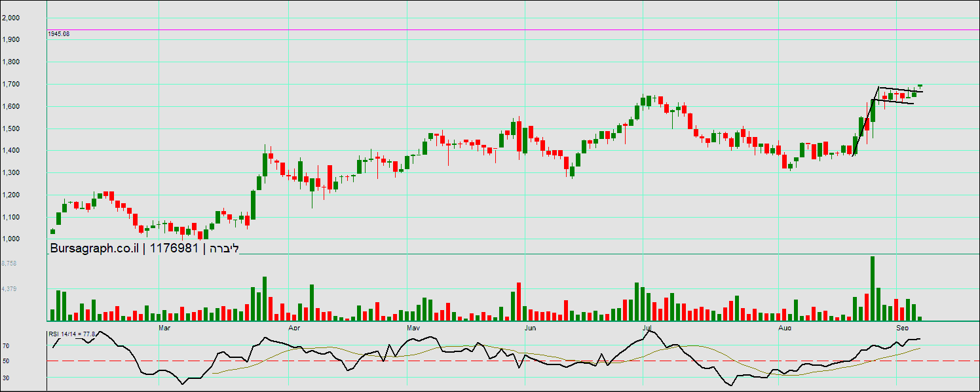Screen dimensions: 980x392
Task: Select the 1,500 price axis label
Action: 10,129
